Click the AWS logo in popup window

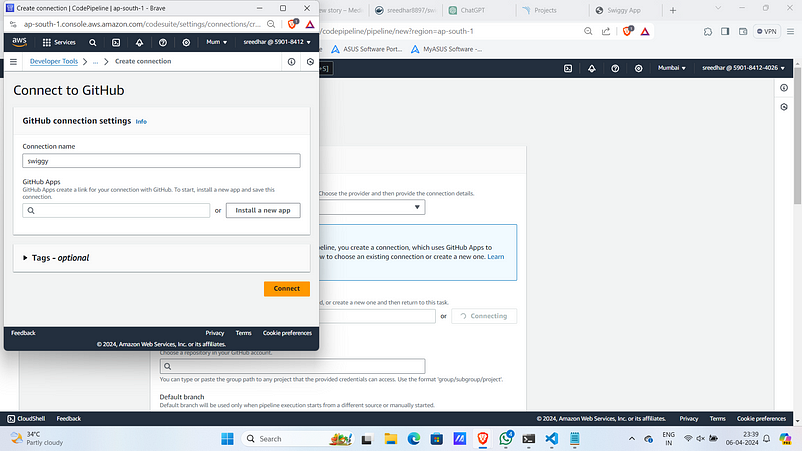click(x=19, y=42)
